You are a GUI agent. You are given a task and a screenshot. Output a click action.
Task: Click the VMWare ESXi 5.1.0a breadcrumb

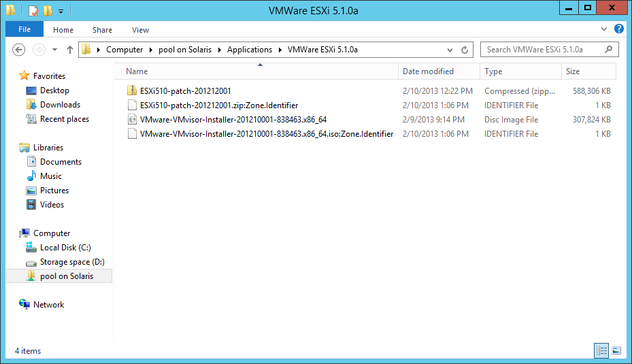(322, 50)
